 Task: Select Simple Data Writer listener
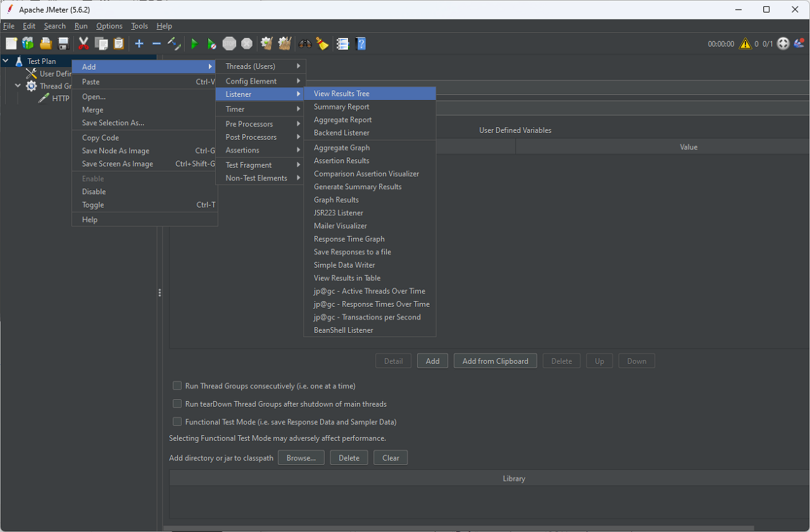tap(370, 265)
